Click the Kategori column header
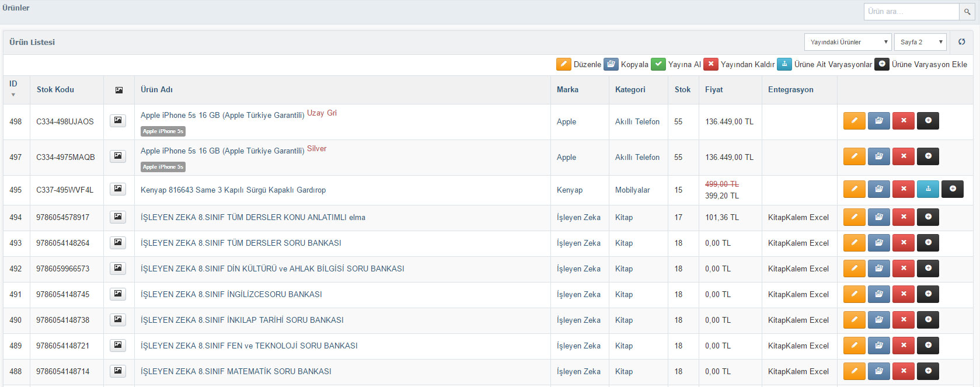 (x=630, y=89)
